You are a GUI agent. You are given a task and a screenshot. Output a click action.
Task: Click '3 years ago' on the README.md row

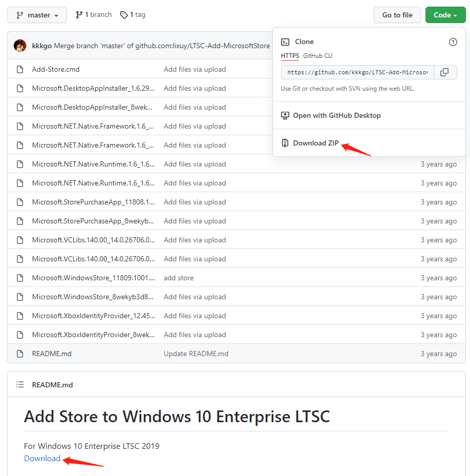[438, 354]
